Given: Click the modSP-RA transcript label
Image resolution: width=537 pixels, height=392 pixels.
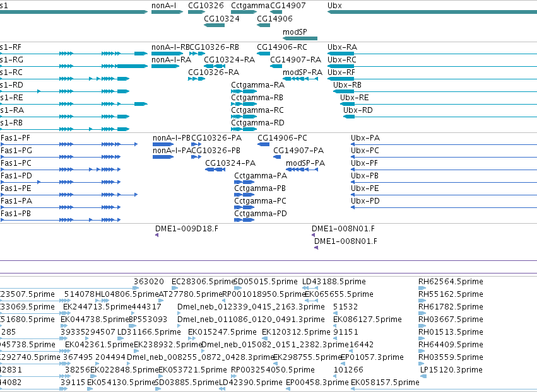Looking at the screenshot, I should point(302,72).
